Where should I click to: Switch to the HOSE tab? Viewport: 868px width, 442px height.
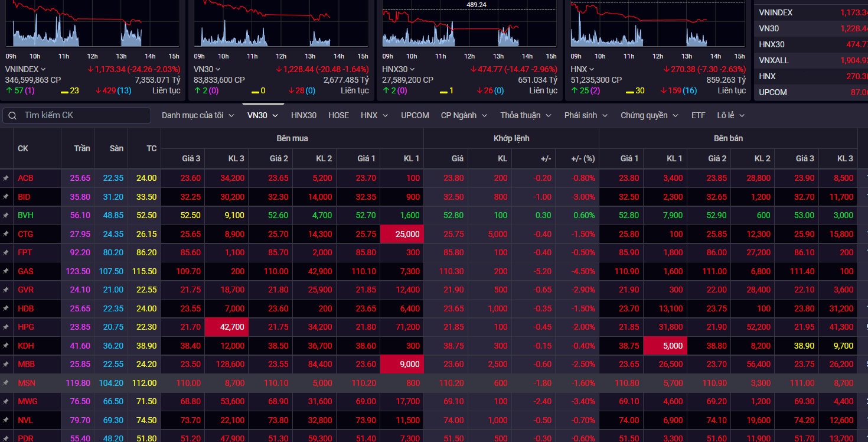point(338,115)
